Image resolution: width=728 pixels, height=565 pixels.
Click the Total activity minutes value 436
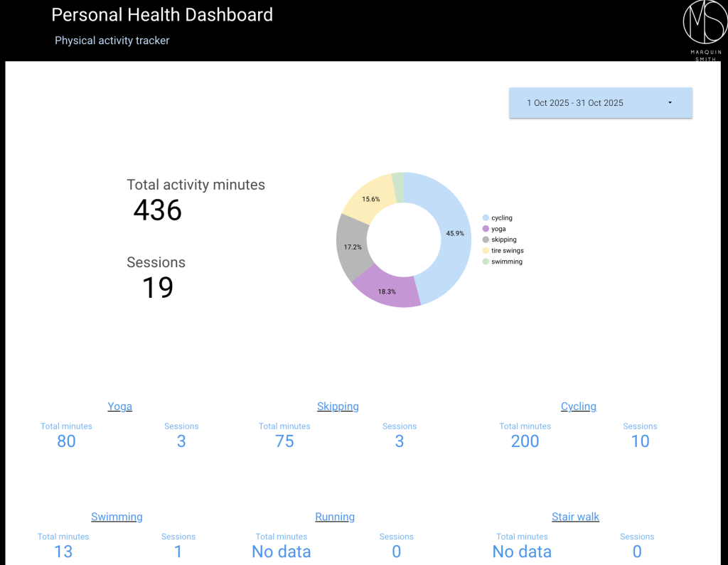tap(158, 210)
